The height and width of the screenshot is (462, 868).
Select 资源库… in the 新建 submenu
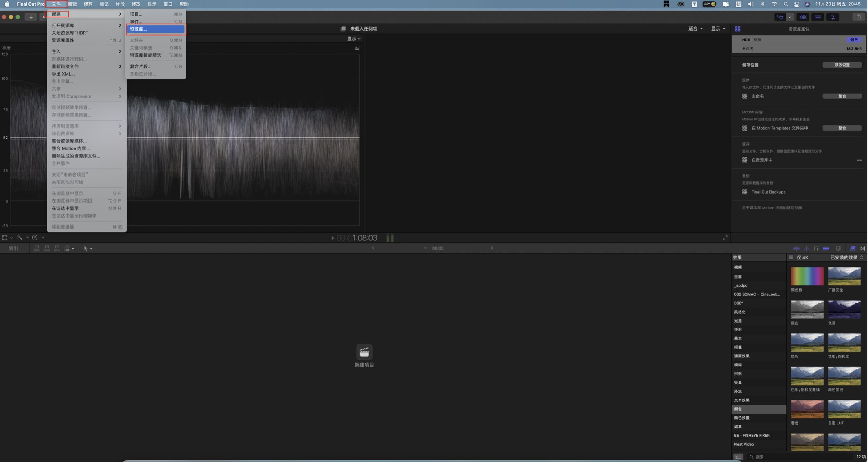(x=156, y=29)
